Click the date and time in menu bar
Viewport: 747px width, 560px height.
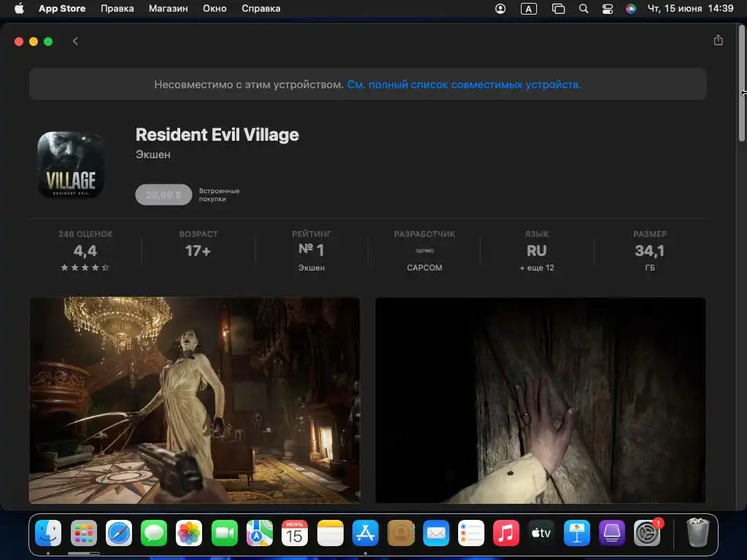click(690, 9)
